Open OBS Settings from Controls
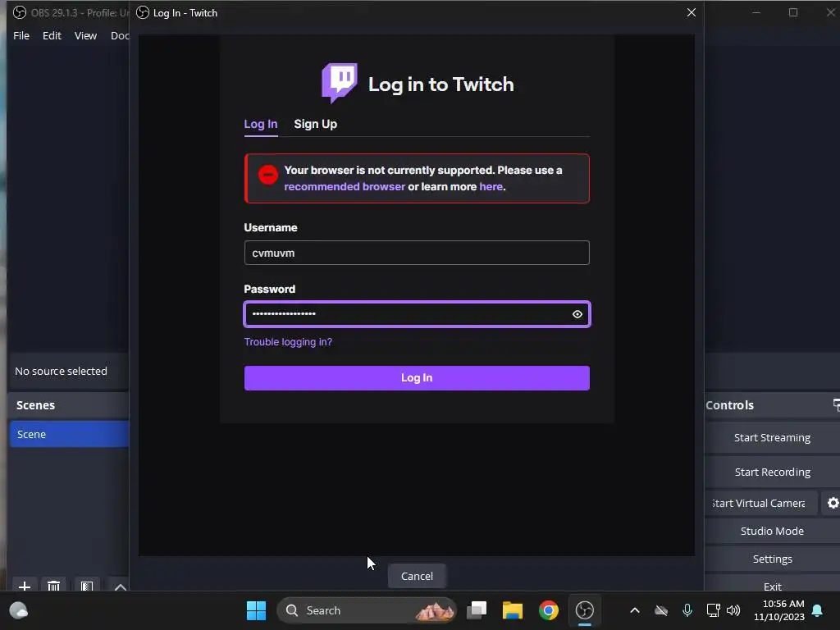 [772, 559]
